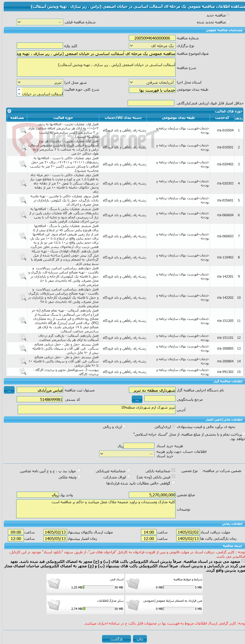Sort by 'کدخدمت' column header
Image resolution: width=245 pixels, height=644 pixels.
pyautogui.click(x=222, y=118)
